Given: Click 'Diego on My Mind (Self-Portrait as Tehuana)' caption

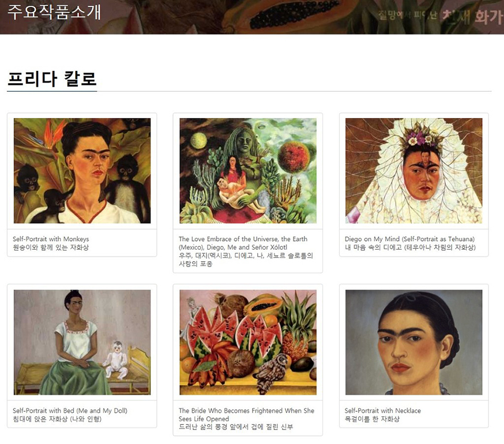Looking at the screenshot, I should 409,239.
